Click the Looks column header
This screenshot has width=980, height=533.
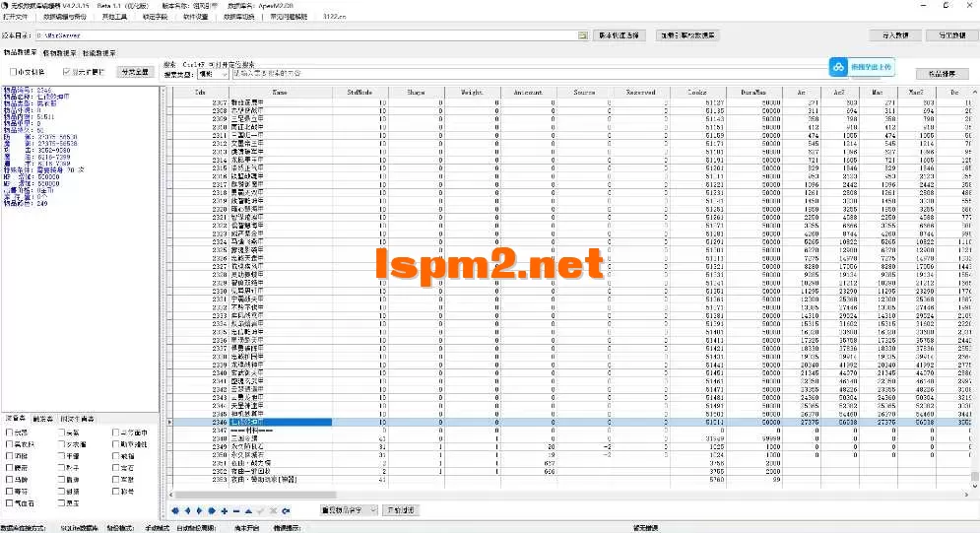(697, 92)
